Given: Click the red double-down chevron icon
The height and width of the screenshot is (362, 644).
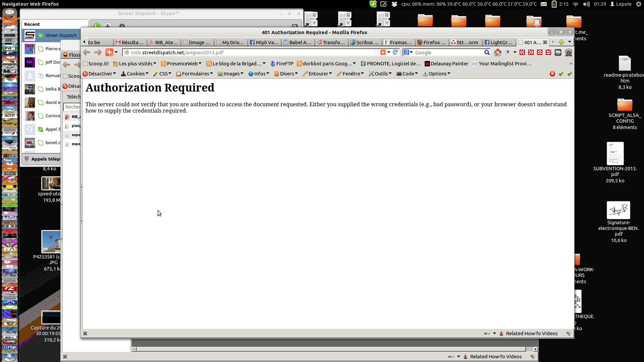Looking at the screenshot, I should click(x=548, y=52).
